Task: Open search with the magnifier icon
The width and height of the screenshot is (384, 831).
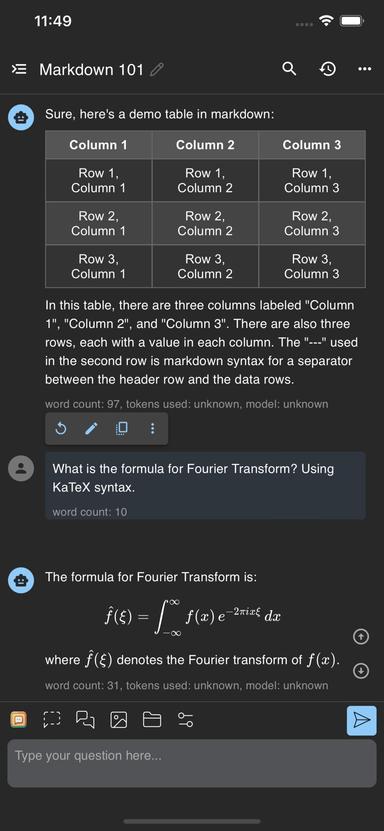Action: pos(289,69)
